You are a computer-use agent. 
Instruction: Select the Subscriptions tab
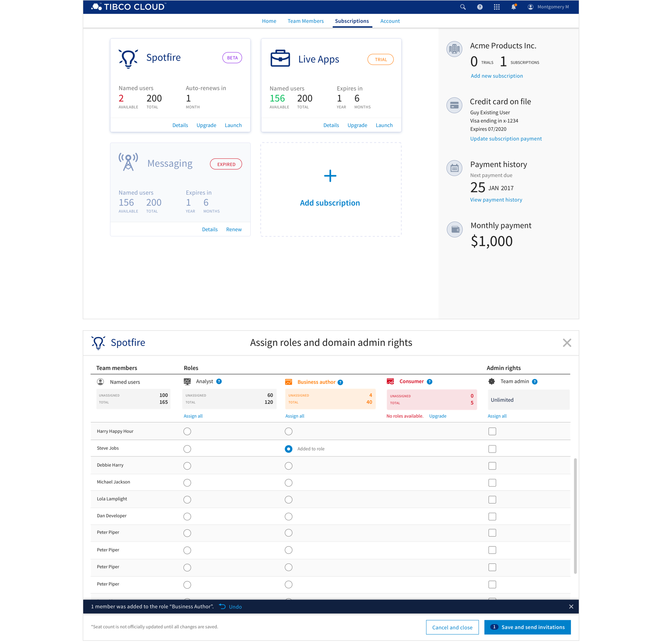pyautogui.click(x=352, y=21)
